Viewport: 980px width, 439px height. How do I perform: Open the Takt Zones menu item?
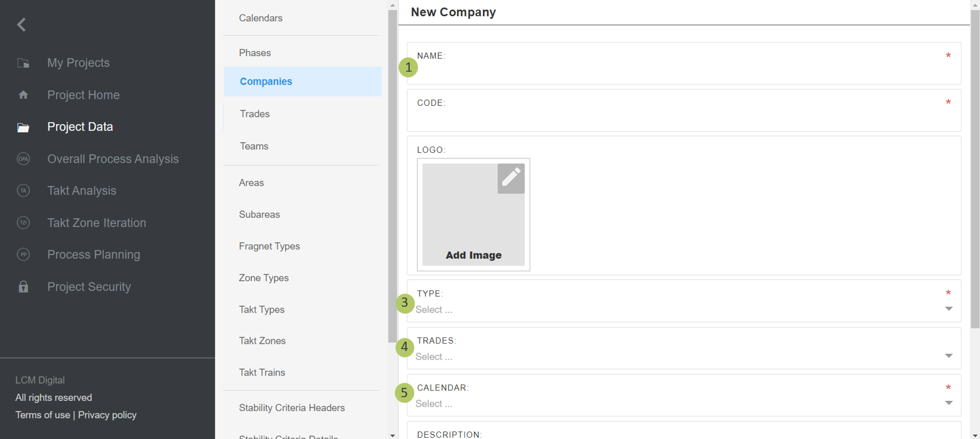click(262, 340)
